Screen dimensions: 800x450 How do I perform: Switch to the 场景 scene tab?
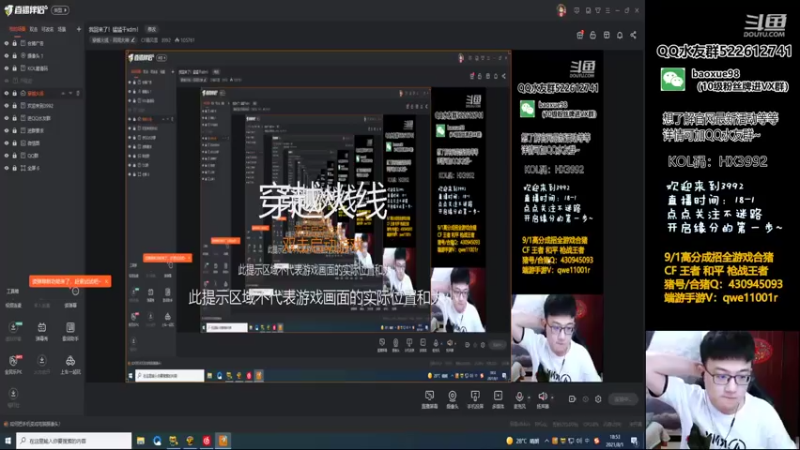tap(62, 29)
